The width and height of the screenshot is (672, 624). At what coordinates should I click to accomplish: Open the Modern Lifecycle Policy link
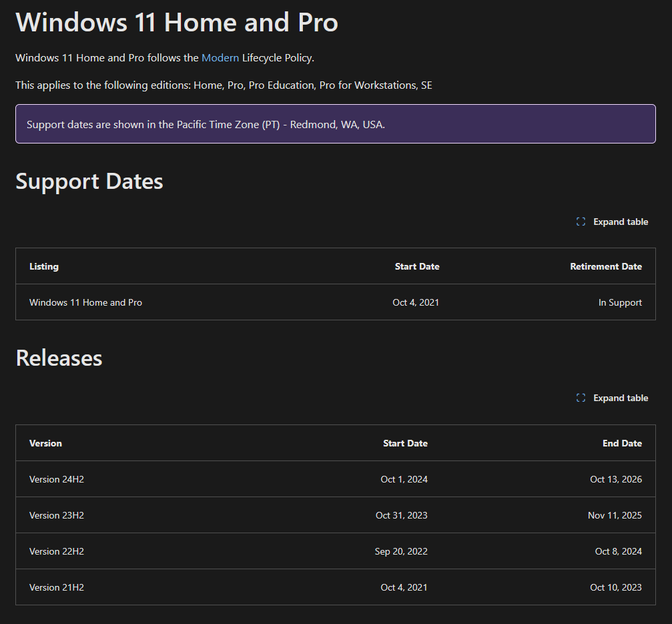(x=220, y=58)
